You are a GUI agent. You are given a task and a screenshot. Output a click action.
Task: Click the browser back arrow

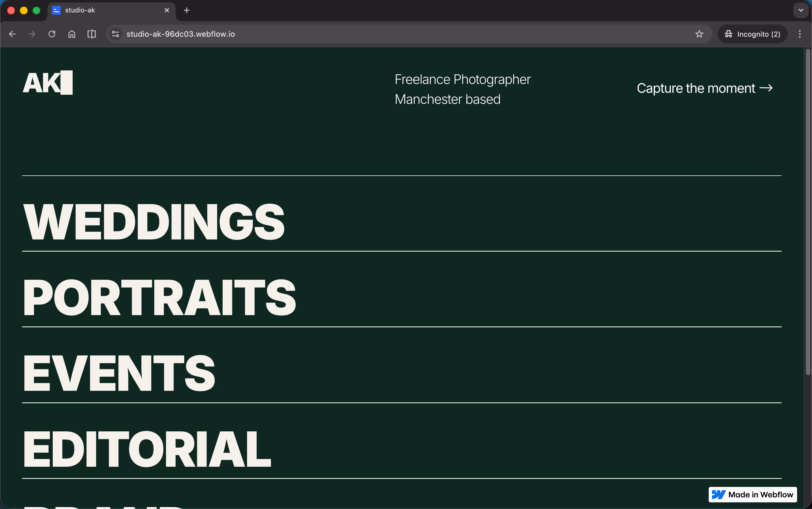(12, 34)
